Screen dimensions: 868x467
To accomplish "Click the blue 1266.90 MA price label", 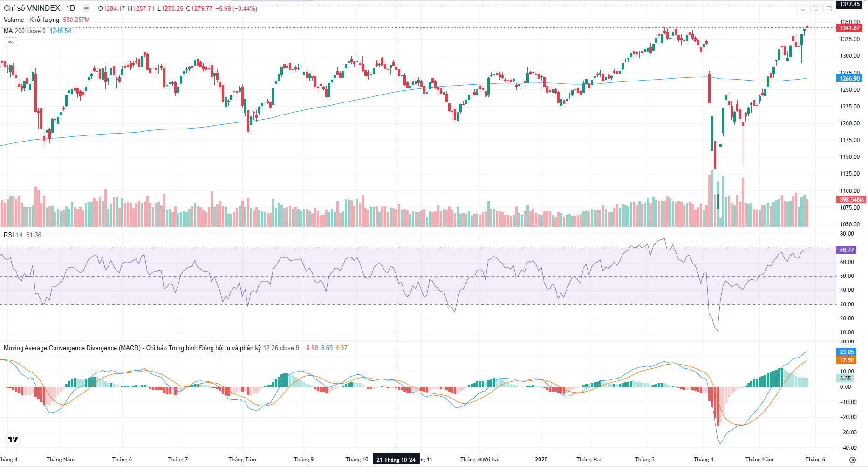I will [x=850, y=79].
